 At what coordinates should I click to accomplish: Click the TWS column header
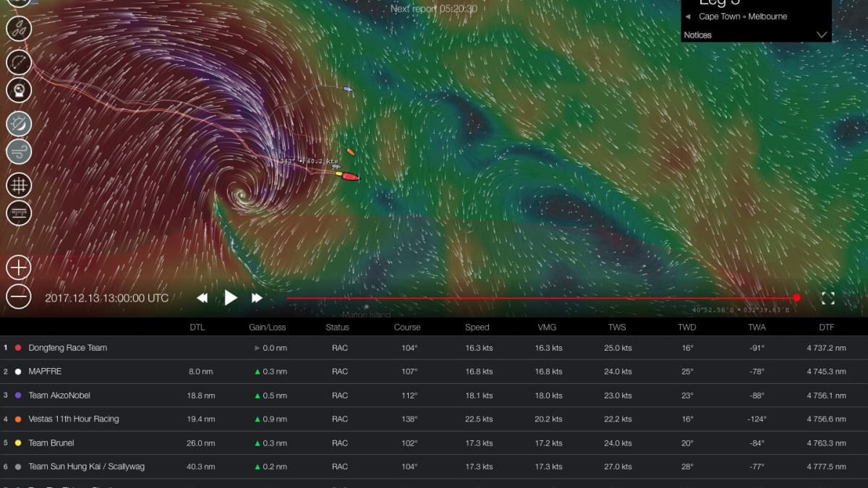click(617, 328)
